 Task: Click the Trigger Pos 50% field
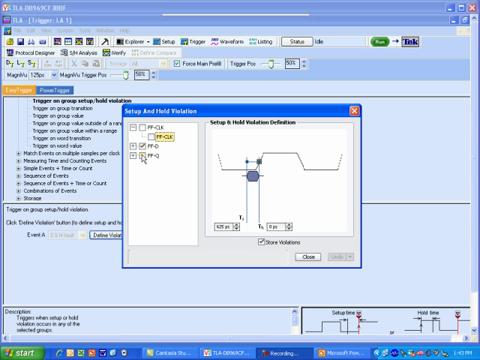[x=292, y=63]
